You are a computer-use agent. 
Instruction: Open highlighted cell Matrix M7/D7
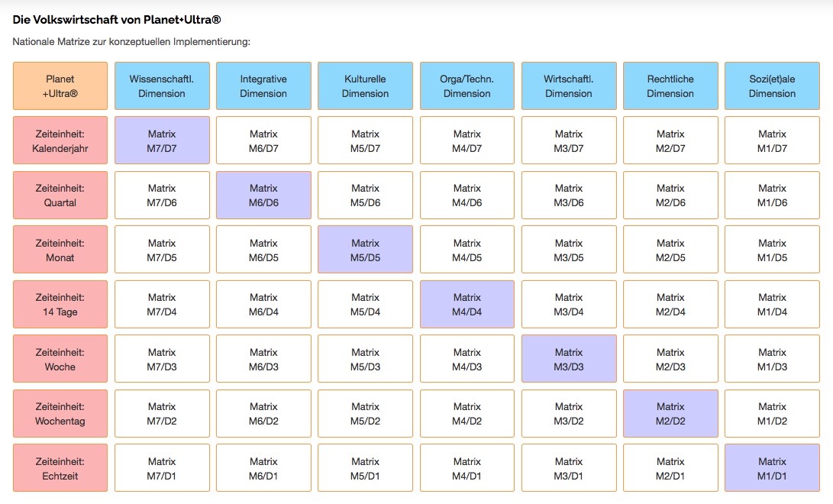[162, 141]
